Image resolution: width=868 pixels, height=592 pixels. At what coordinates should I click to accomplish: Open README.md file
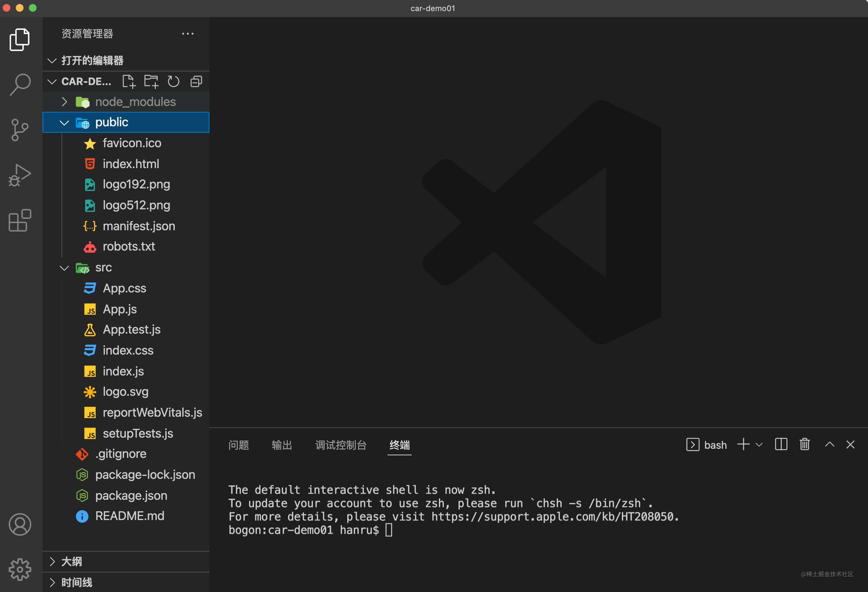pyautogui.click(x=126, y=516)
